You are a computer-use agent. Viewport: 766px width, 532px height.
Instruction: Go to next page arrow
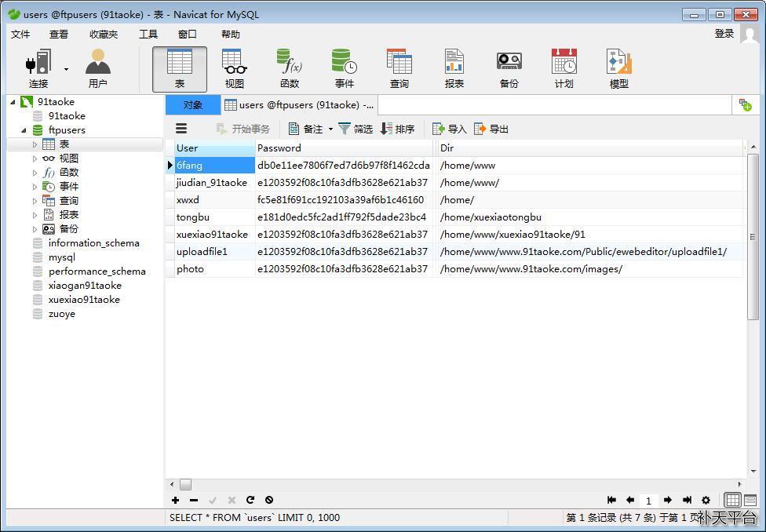click(668, 500)
